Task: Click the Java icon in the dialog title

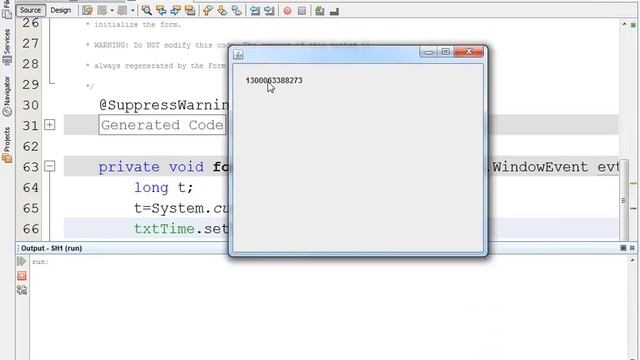Action: click(238, 54)
